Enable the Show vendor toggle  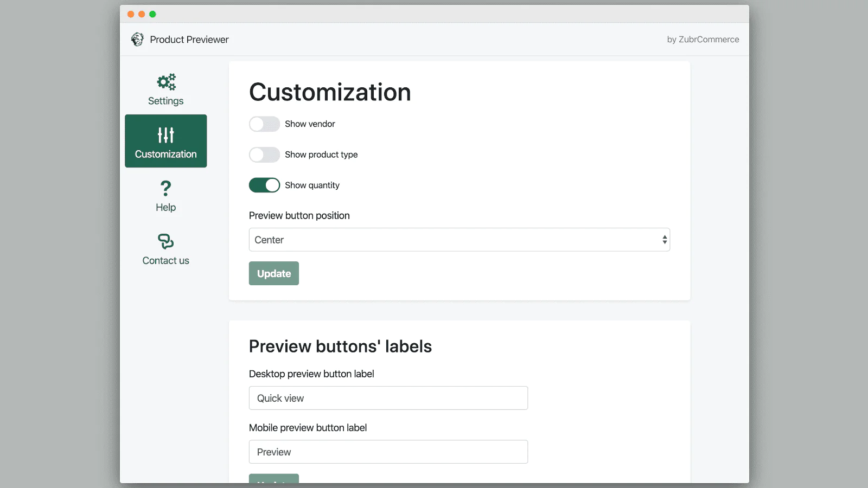click(x=264, y=124)
